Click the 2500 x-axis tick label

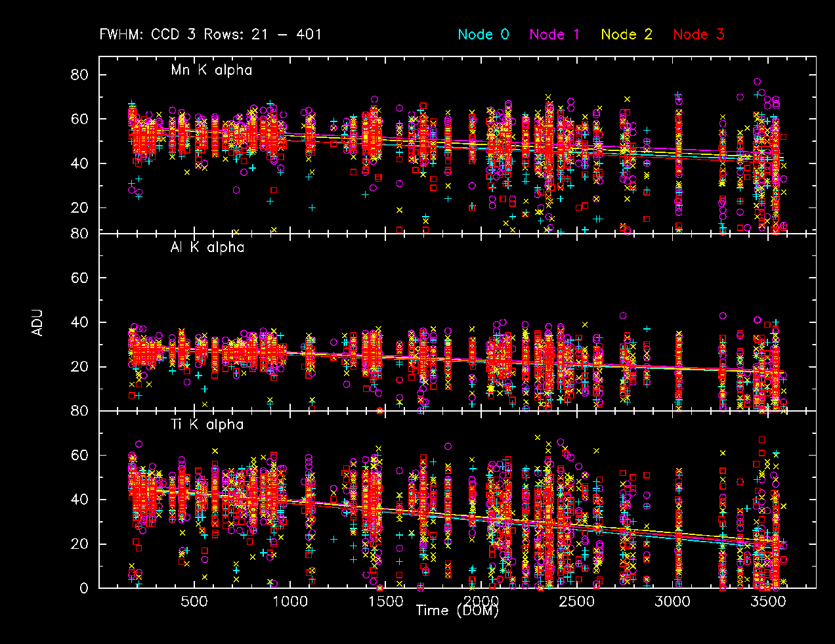pyautogui.click(x=577, y=601)
